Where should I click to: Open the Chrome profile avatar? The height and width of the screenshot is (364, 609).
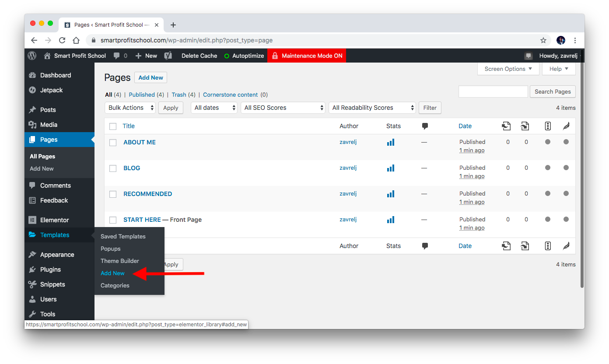coord(561,40)
